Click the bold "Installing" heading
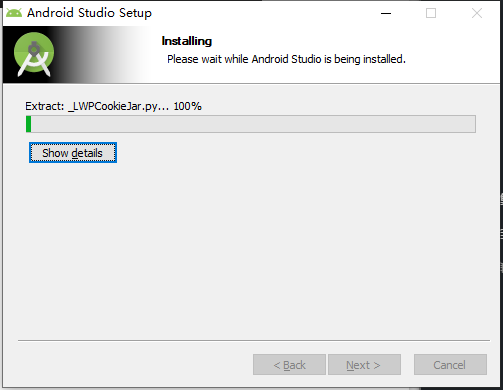The image size is (503, 390). coord(187,41)
